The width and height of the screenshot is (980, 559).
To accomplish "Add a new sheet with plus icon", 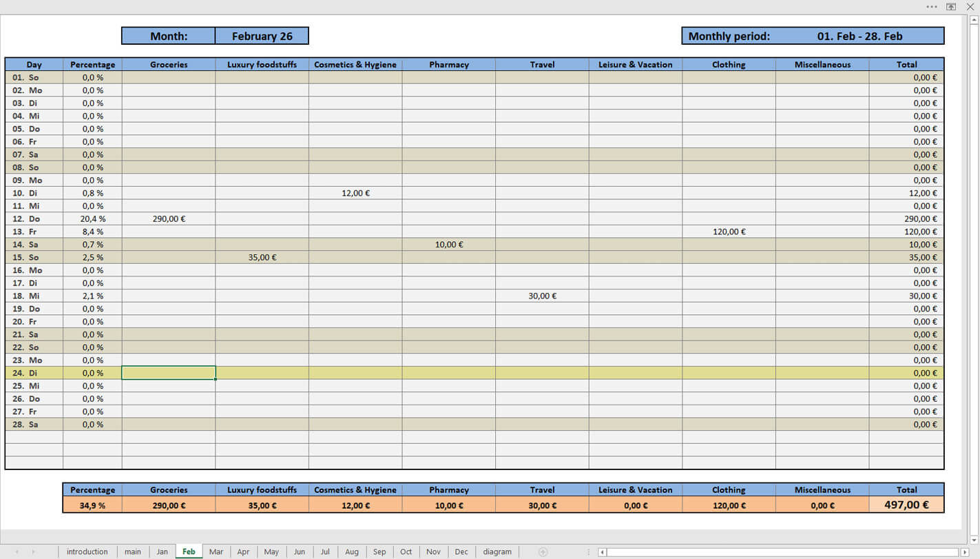I will tap(543, 552).
